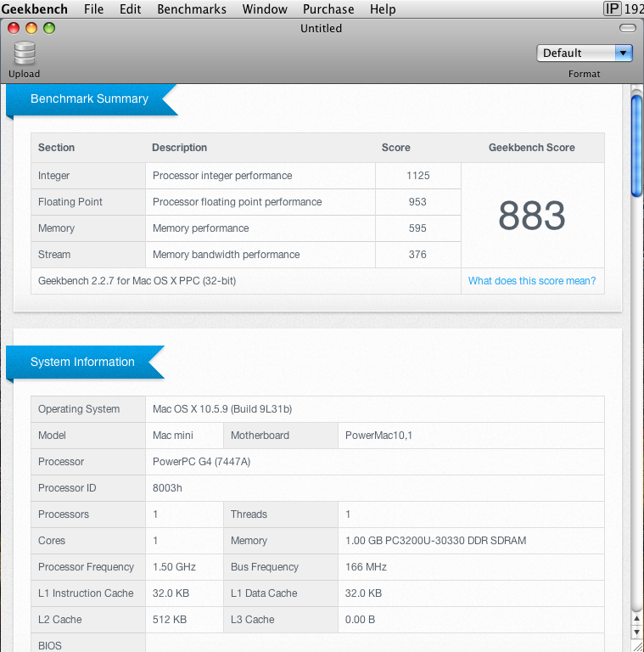Click the 'Section' column header
This screenshot has height=652, width=644.
[x=57, y=148]
